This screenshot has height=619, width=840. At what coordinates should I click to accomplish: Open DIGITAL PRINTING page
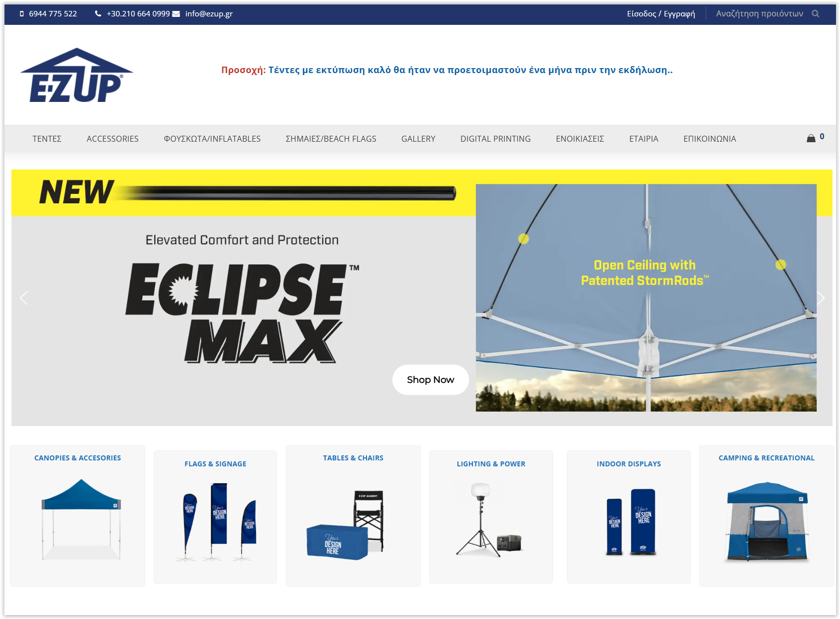pyautogui.click(x=495, y=139)
